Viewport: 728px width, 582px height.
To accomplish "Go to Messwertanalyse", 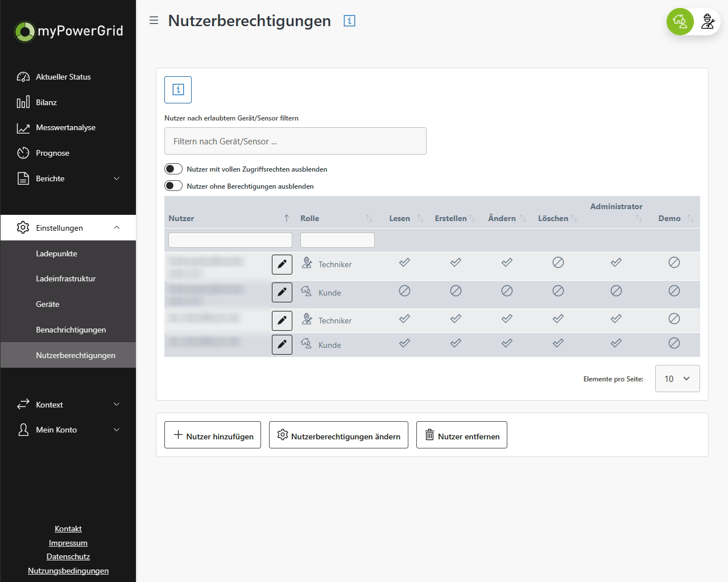I will (68, 127).
